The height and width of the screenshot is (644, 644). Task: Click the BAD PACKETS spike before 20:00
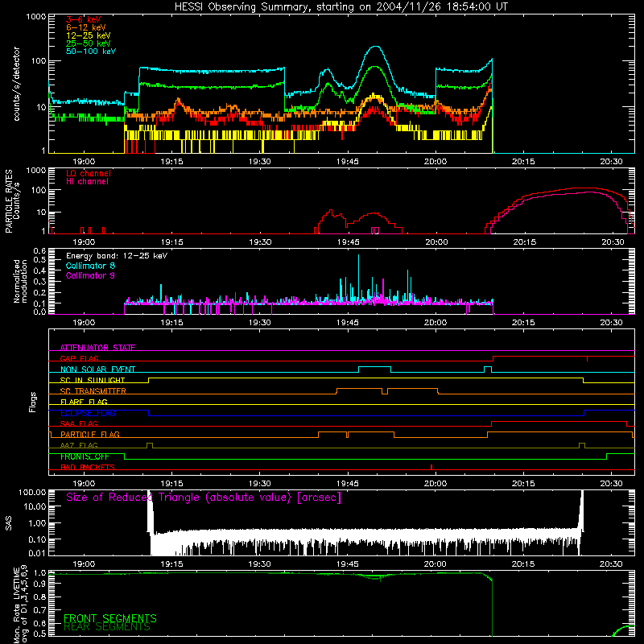click(431, 467)
